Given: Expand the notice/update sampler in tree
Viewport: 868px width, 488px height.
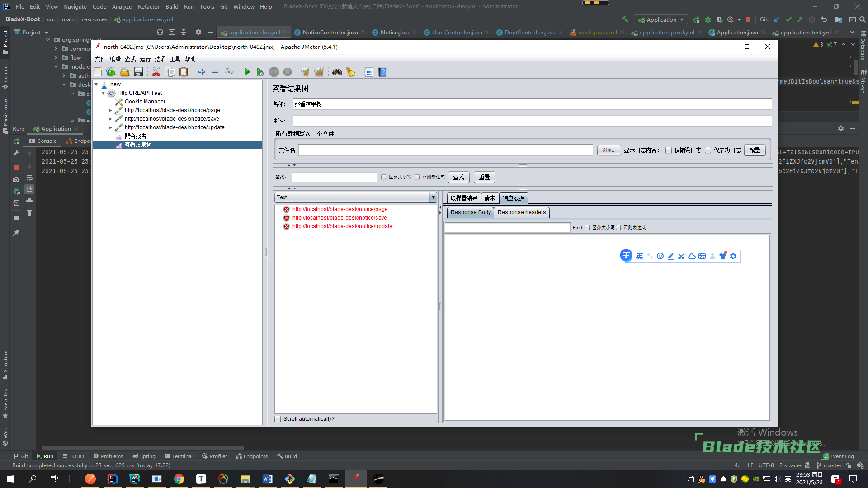Looking at the screenshot, I should tap(110, 127).
